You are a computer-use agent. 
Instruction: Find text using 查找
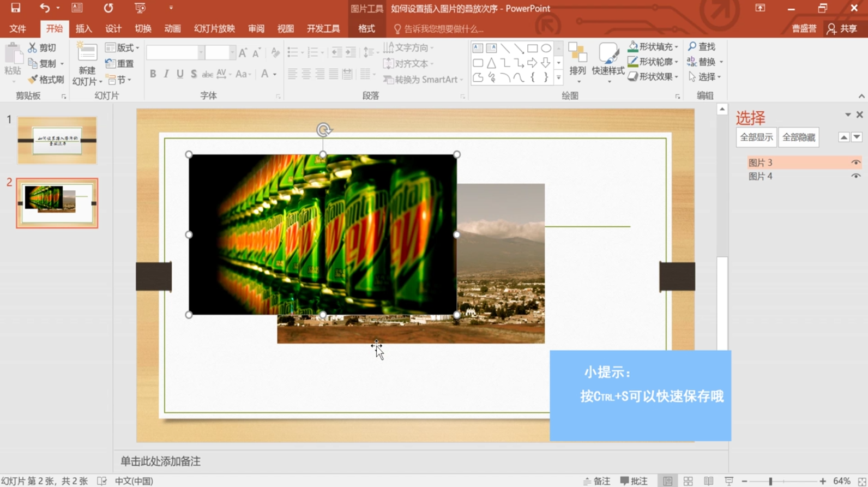click(x=702, y=47)
